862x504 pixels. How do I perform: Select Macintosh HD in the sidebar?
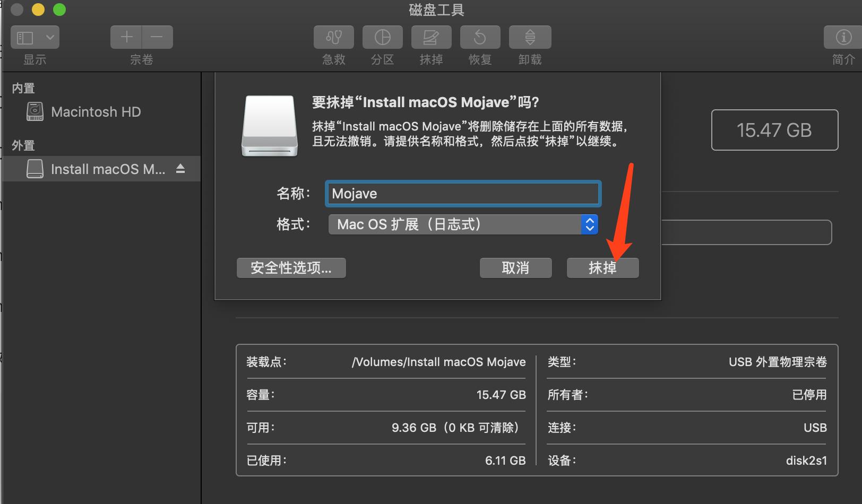(96, 111)
